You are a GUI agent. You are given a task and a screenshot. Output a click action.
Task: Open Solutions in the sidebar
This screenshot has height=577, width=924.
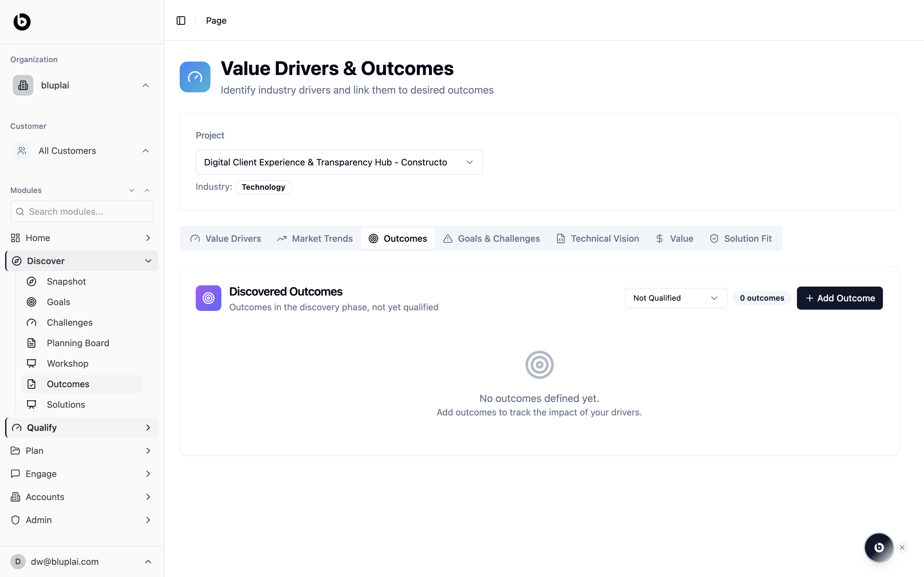tap(66, 405)
